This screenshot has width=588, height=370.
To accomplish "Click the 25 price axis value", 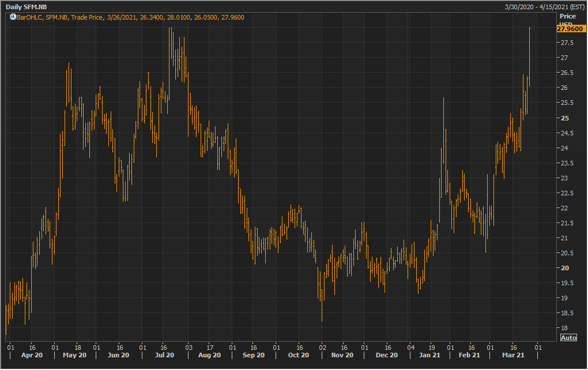I will [x=565, y=118].
